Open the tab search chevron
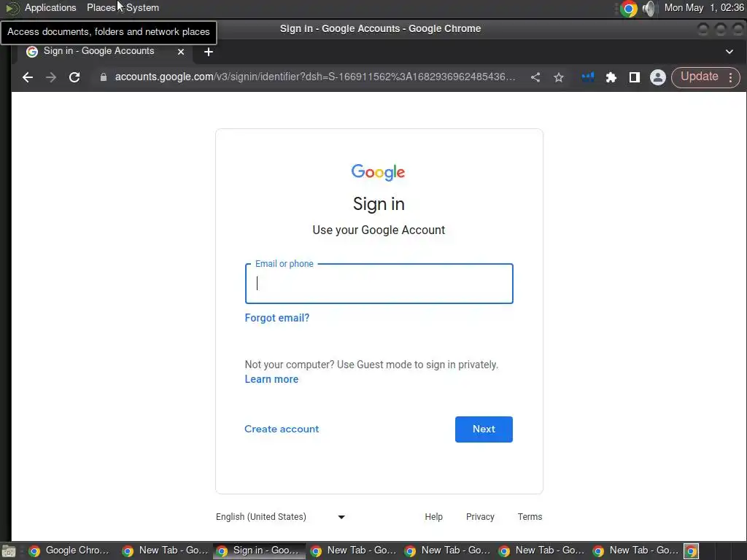Image resolution: width=747 pixels, height=560 pixels. point(729,52)
